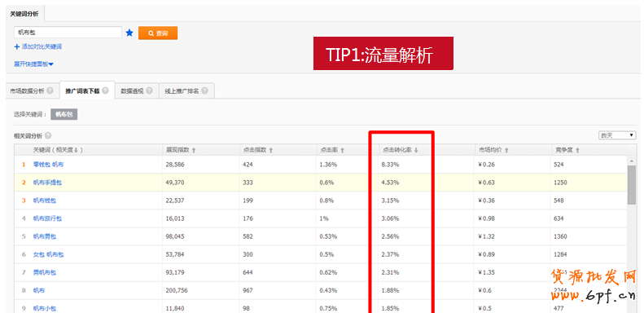Image resolution: width=644 pixels, height=313 pixels.
Task: Click help icon beside 数据透视 tab
Action: tap(149, 91)
